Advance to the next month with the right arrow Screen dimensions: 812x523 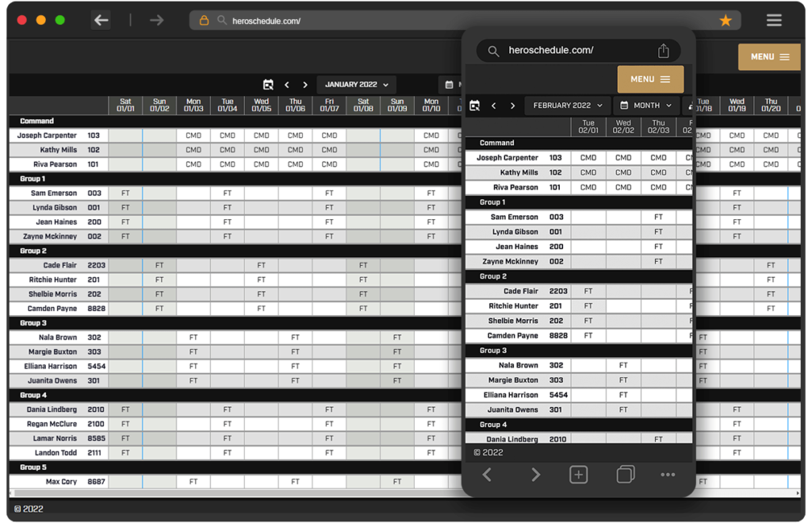click(304, 85)
